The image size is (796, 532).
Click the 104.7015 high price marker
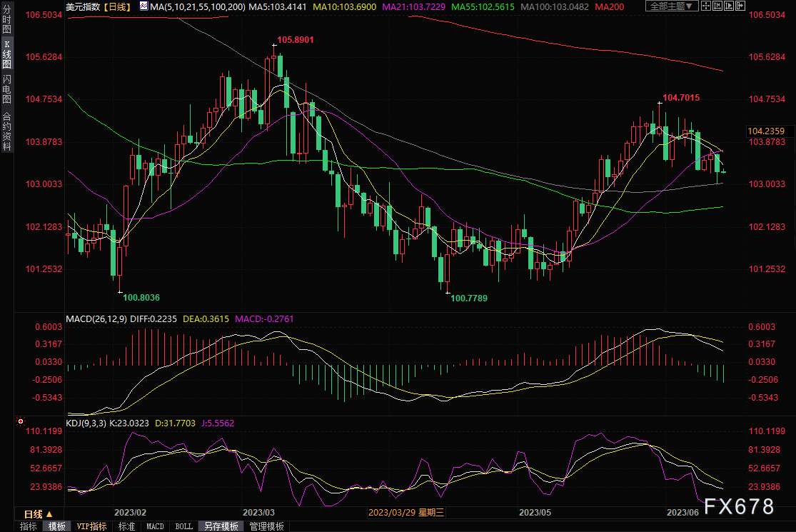(x=681, y=97)
